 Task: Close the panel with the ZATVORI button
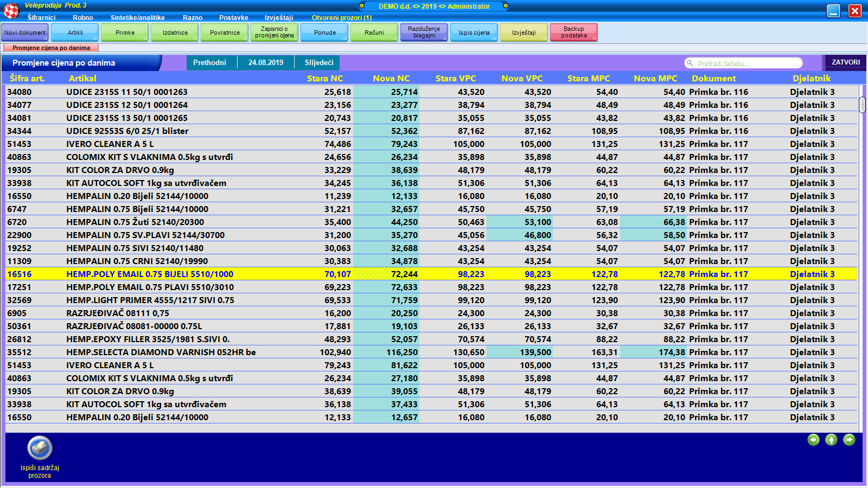pyautogui.click(x=845, y=62)
